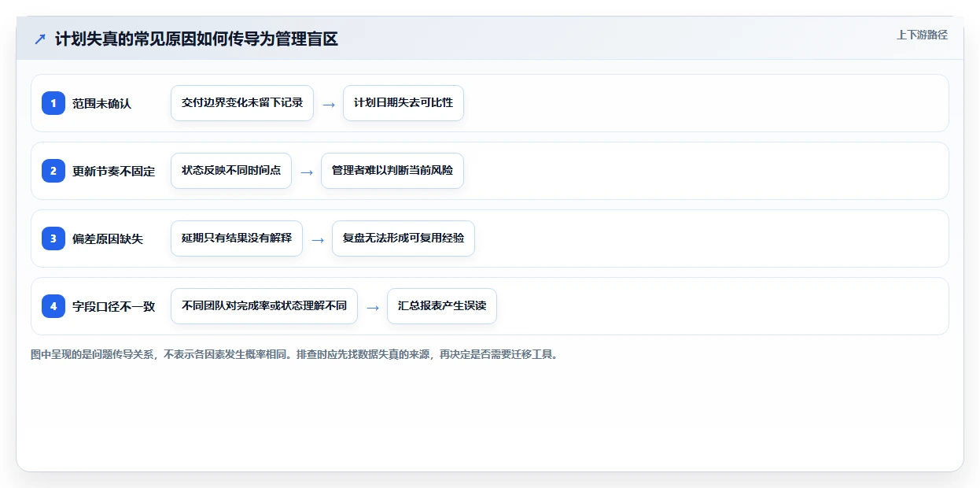Screen dimensions: 980x488
Task: Click the 复盘无法形成可复用经验 box
Action: [403, 238]
